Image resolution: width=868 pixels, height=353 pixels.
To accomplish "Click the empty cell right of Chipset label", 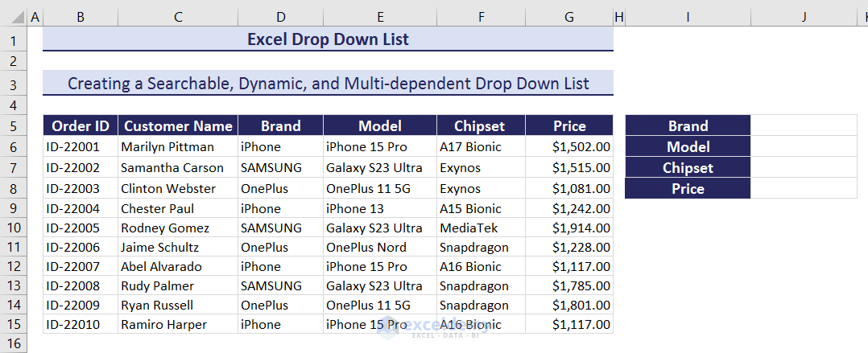I will coord(804,167).
